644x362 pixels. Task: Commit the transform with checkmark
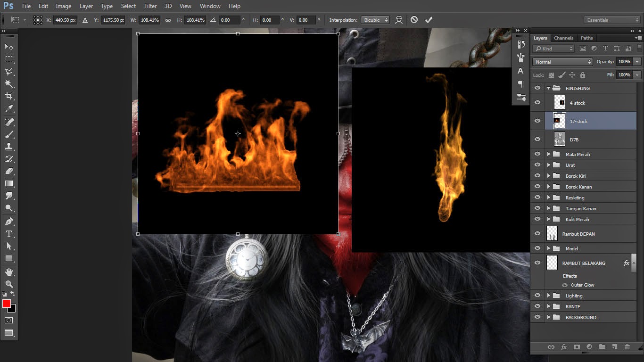tap(429, 20)
